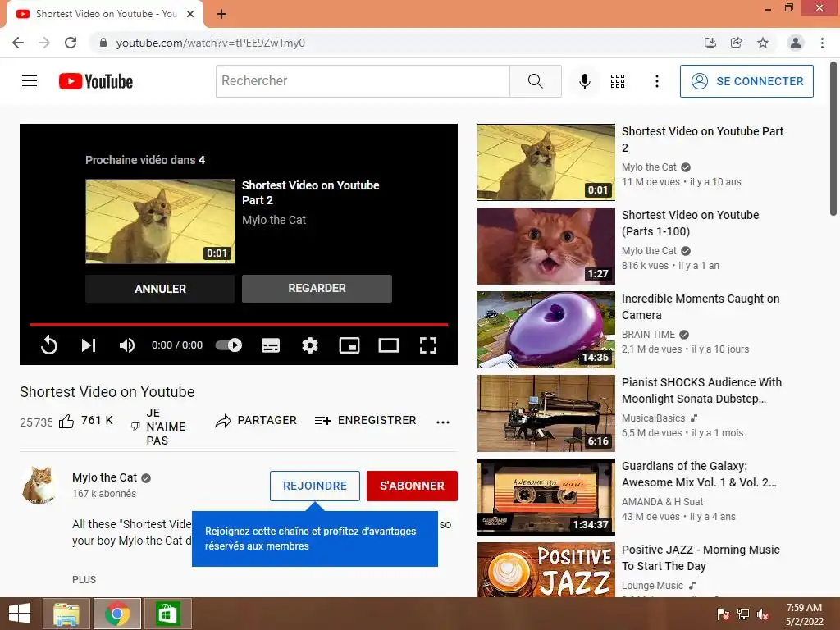
Task: Subscribe with S'ABONNER button
Action: click(412, 486)
